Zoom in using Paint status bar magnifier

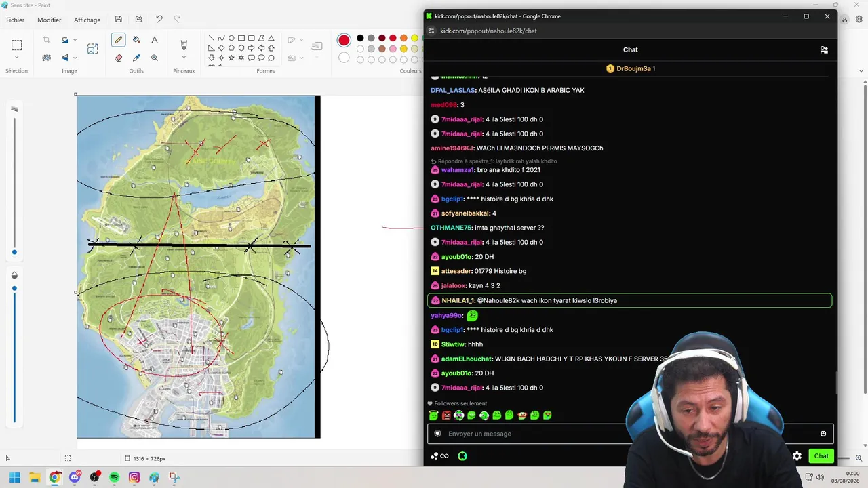859,458
